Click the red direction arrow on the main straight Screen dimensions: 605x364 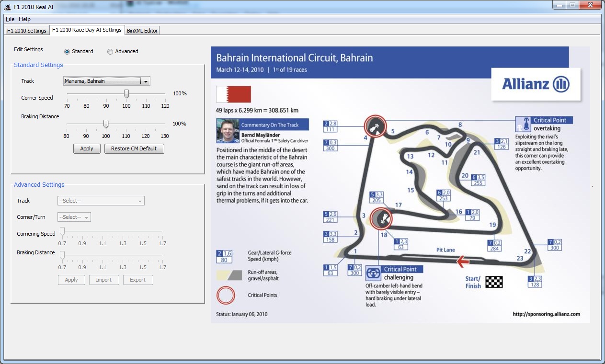463,261
